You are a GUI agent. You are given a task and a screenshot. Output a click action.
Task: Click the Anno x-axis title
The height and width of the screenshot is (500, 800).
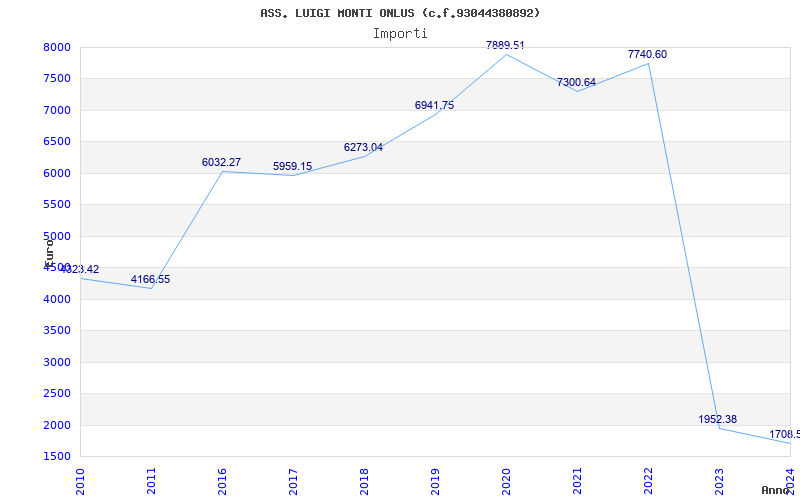click(776, 490)
